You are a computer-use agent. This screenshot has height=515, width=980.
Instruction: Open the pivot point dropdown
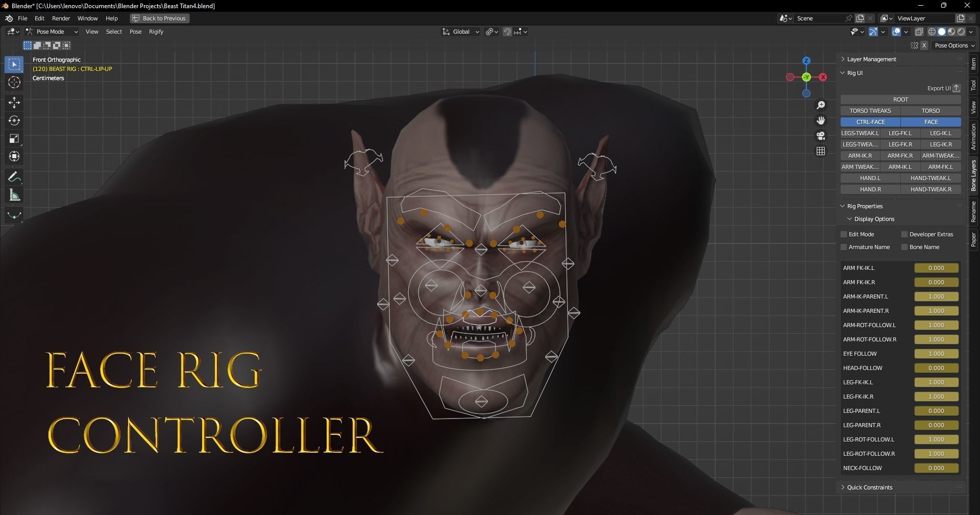[x=492, y=32]
